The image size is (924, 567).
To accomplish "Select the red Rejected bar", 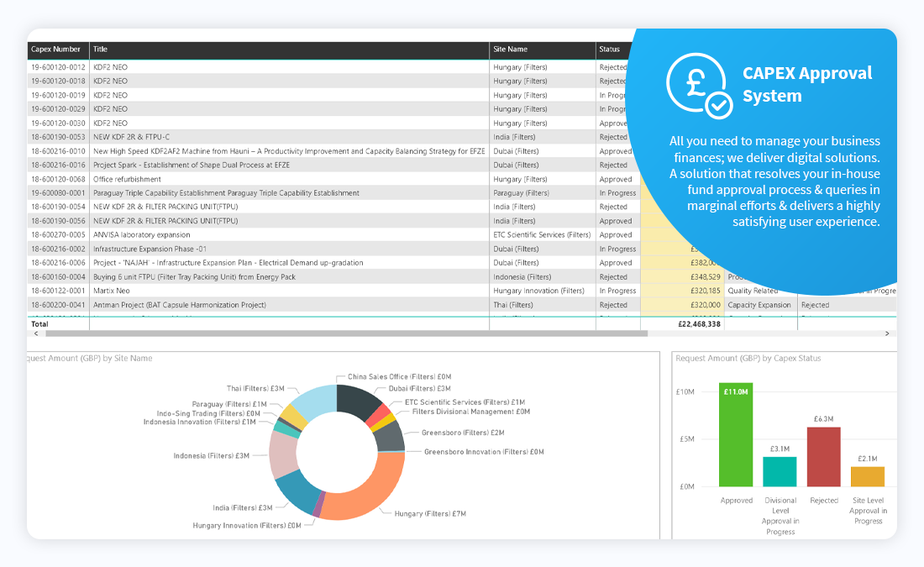I will click(824, 457).
